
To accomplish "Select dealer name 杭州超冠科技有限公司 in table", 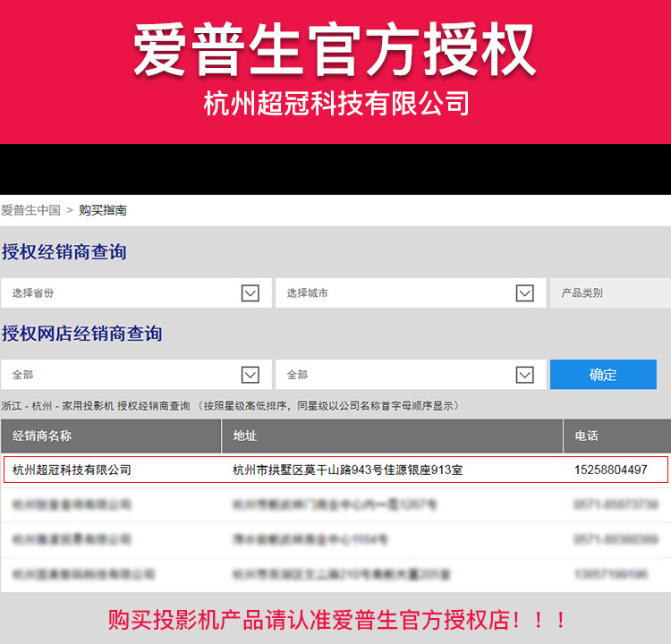I will 72,470.
